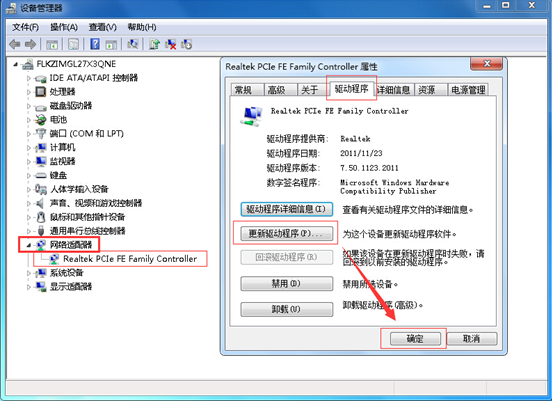The height and width of the screenshot is (402, 552).
Task: Confirm with the 确定 button
Action: tap(415, 339)
